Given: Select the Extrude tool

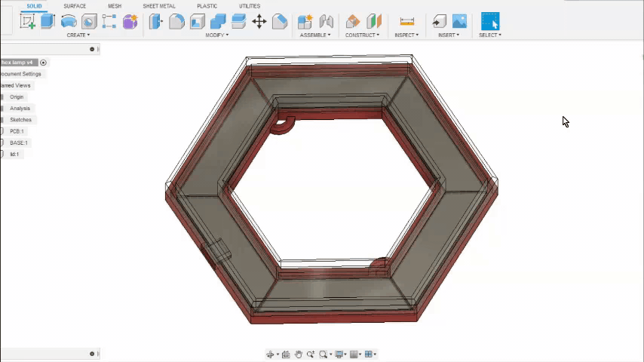Looking at the screenshot, I should pos(48,21).
